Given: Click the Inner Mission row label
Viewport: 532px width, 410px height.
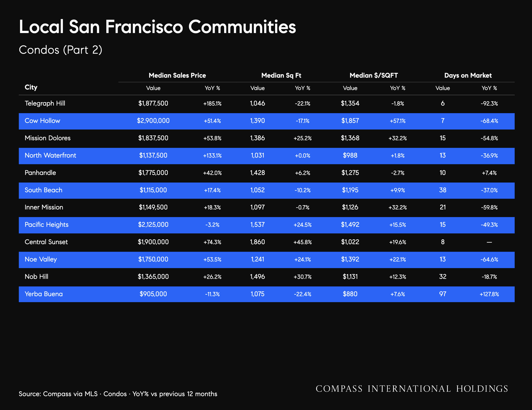Looking at the screenshot, I should pyautogui.click(x=44, y=207).
